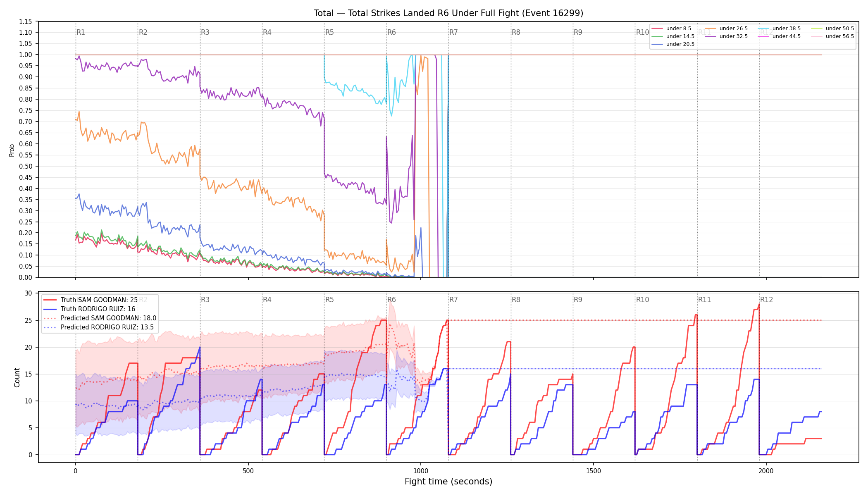Select the 'under 38.5' legend entry
The image size is (868, 496).
[780, 29]
